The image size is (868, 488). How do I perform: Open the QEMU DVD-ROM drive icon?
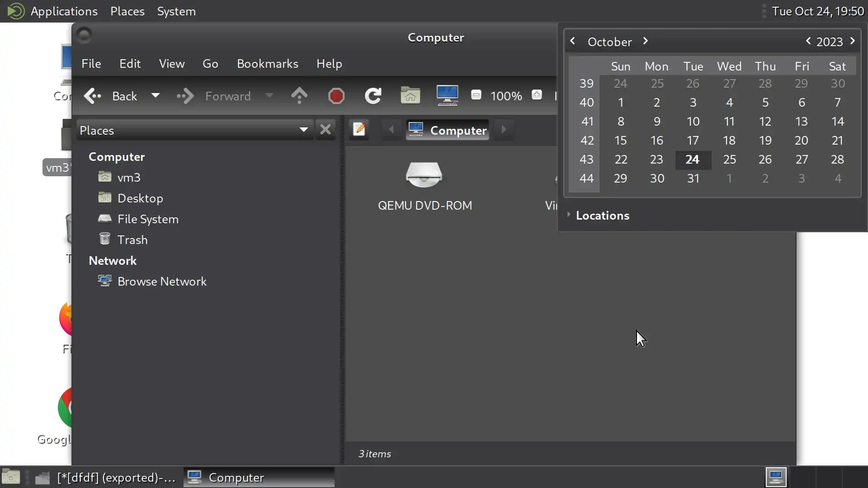424,175
